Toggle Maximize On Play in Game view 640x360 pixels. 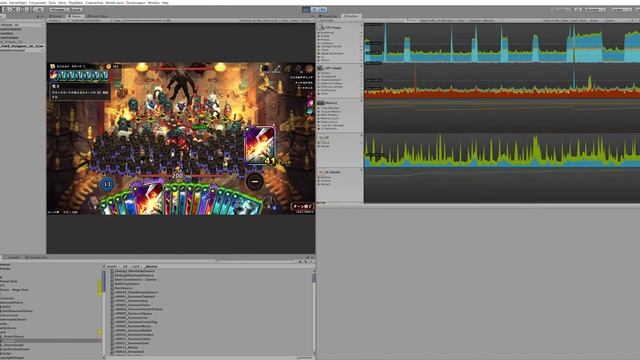point(250,20)
